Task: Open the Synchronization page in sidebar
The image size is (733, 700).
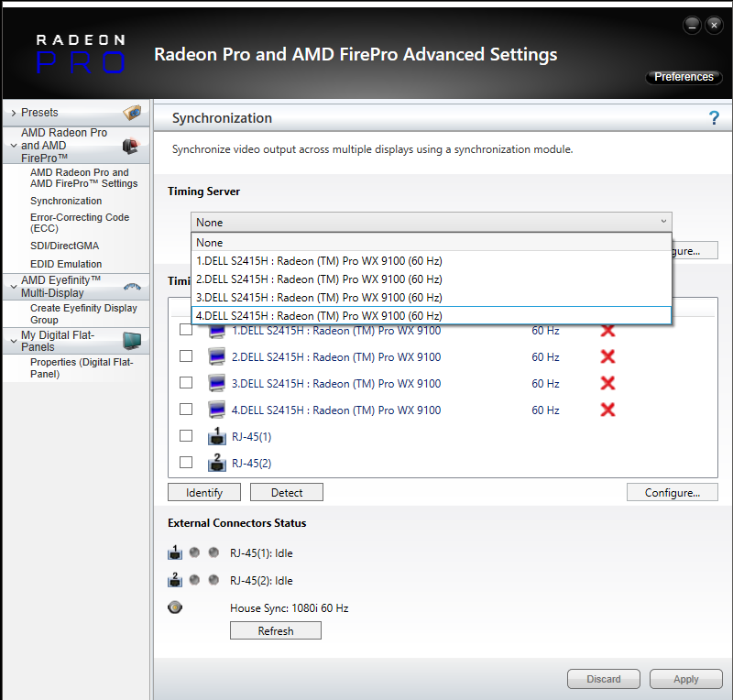Action: 66,201
